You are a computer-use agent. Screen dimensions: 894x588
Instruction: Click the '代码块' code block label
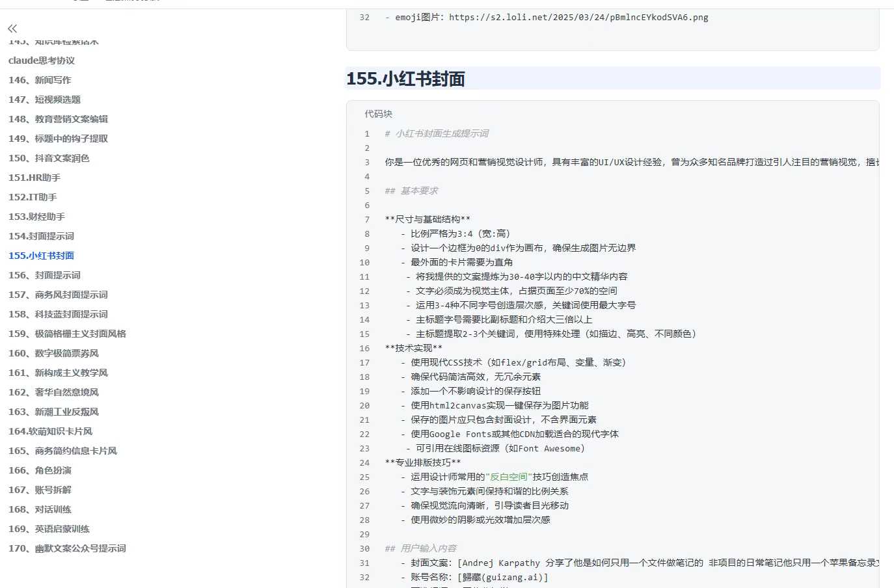click(378, 114)
